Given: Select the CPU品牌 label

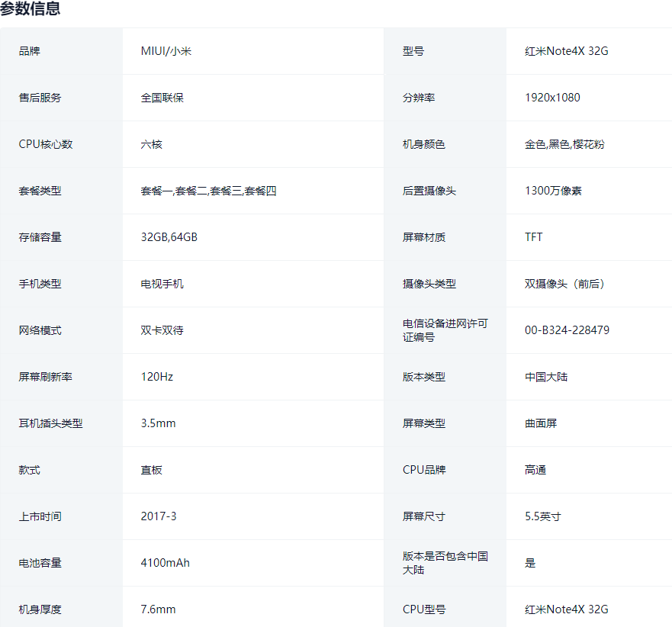Looking at the screenshot, I should 424,470.
